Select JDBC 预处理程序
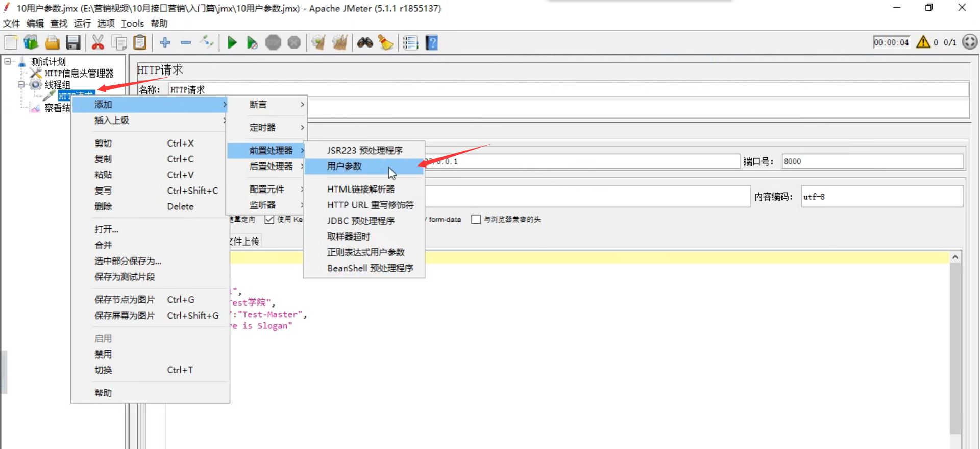Screen dimensions: 980x449 click(364, 221)
